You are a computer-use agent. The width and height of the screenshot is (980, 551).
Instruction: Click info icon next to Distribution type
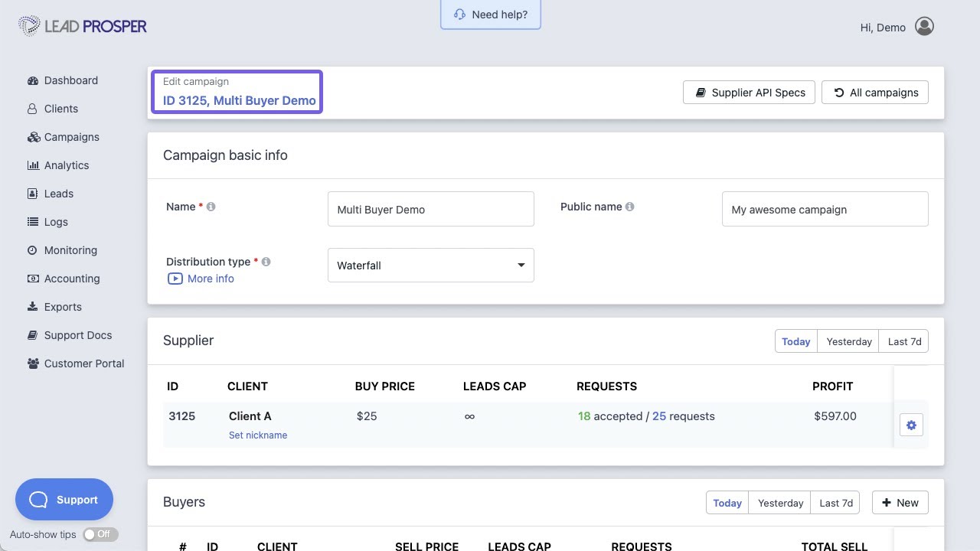pos(266,262)
